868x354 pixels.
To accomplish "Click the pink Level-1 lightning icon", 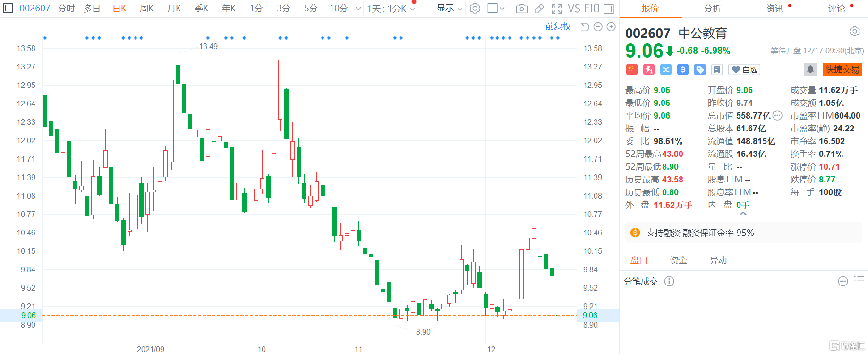I will (x=649, y=70).
